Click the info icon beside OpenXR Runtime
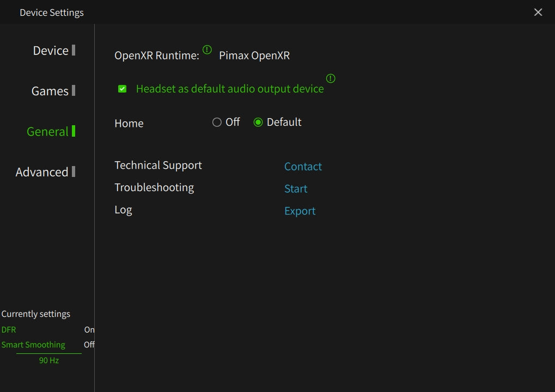 tap(207, 50)
